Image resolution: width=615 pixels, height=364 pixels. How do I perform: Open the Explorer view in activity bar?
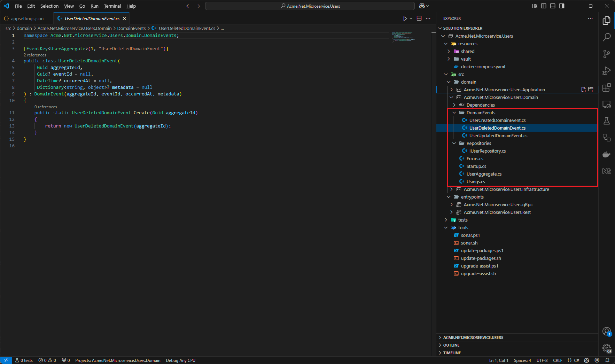click(606, 21)
